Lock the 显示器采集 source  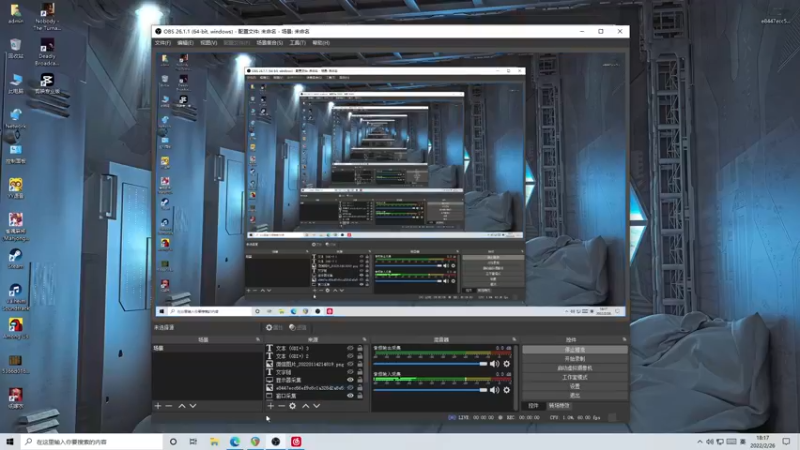[x=360, y=380]
